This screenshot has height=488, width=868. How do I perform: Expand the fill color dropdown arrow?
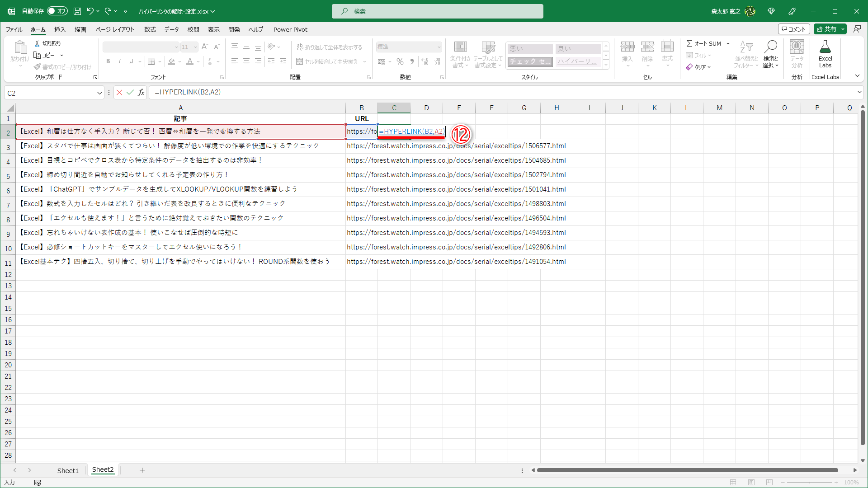pyautogui.click(x=179, y=61)
